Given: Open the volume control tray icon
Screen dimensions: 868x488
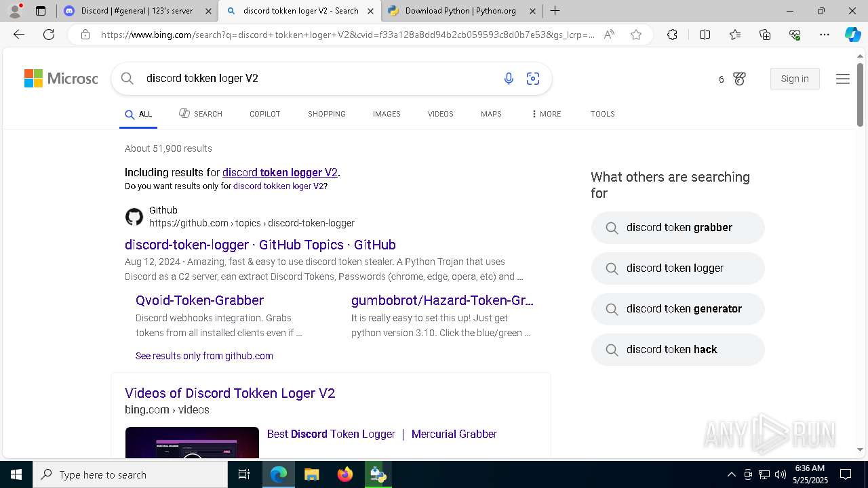Looking at the screenshot, I should click(780, 474).
